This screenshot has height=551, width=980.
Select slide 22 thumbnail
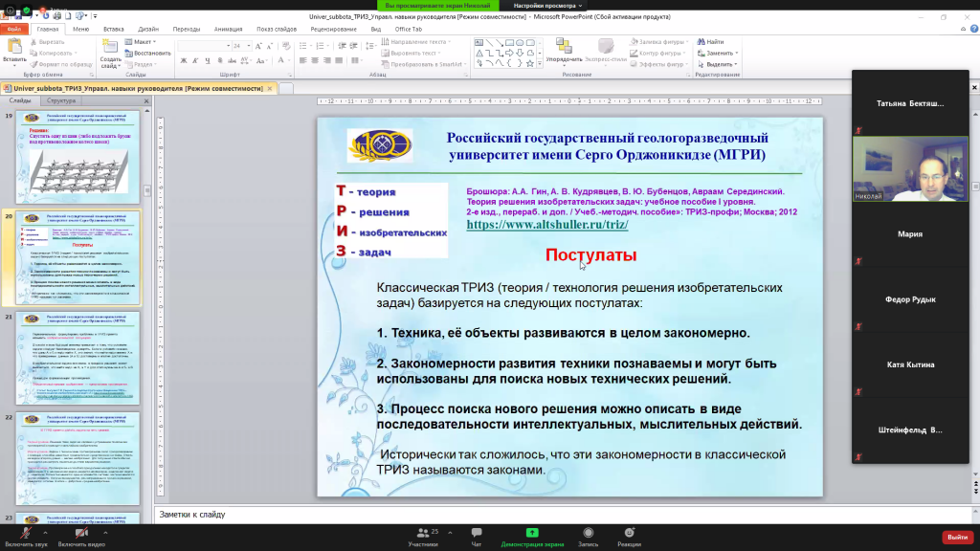click(78, 458)
